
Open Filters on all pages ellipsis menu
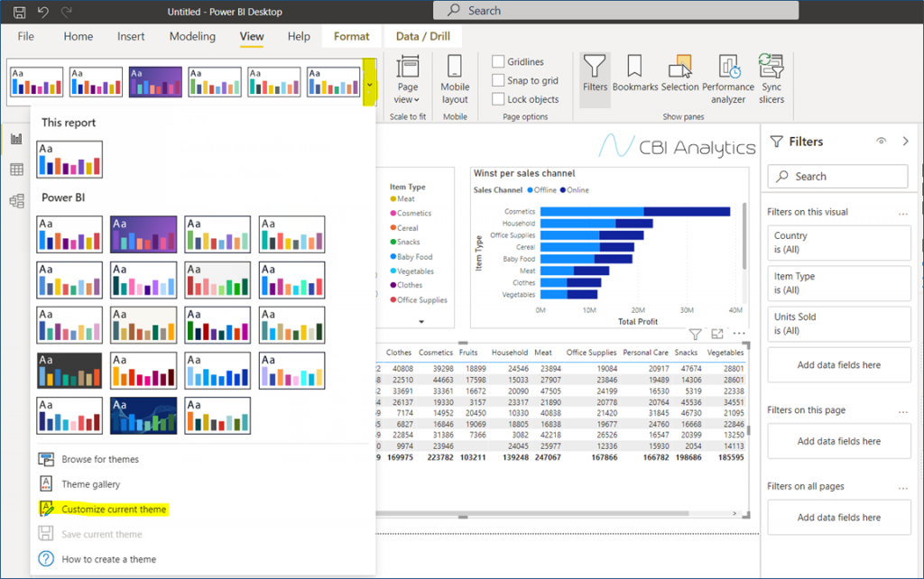(902, 488)
